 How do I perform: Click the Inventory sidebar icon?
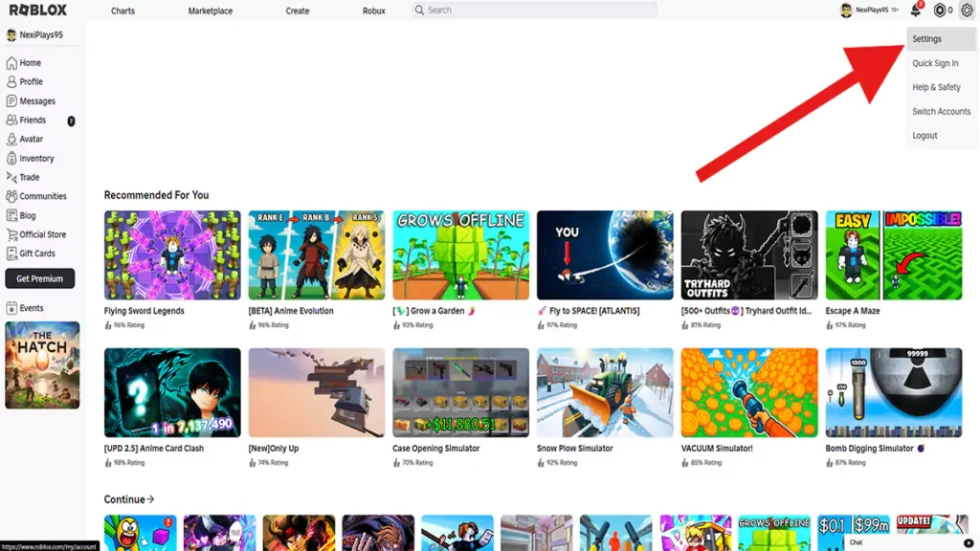pos(11,158)
